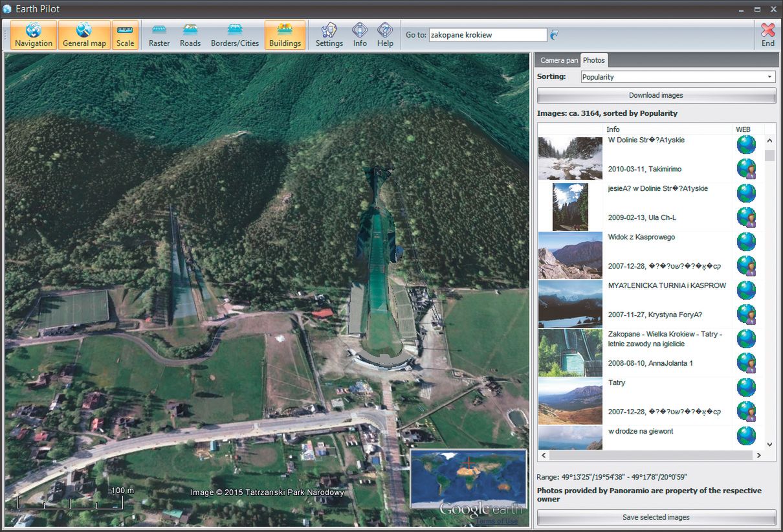Open web globe icon for Widok z Kasprowego
Viewport: 783px width, 532px height.
746,241
